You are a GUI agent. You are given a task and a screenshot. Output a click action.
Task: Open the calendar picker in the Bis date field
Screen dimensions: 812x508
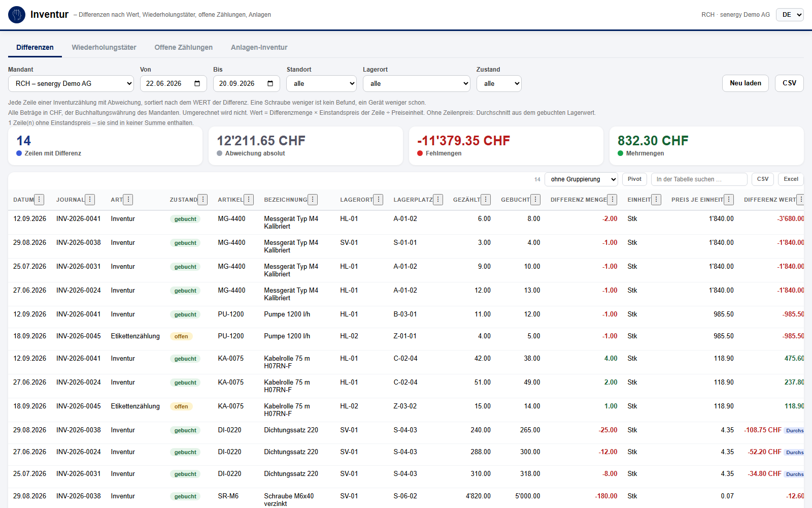[270, 84]
